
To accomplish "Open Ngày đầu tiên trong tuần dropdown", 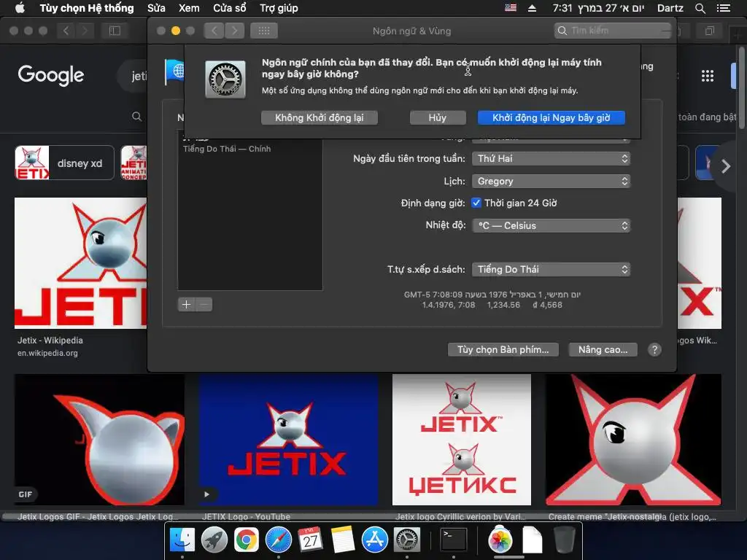I will point(551,158).
